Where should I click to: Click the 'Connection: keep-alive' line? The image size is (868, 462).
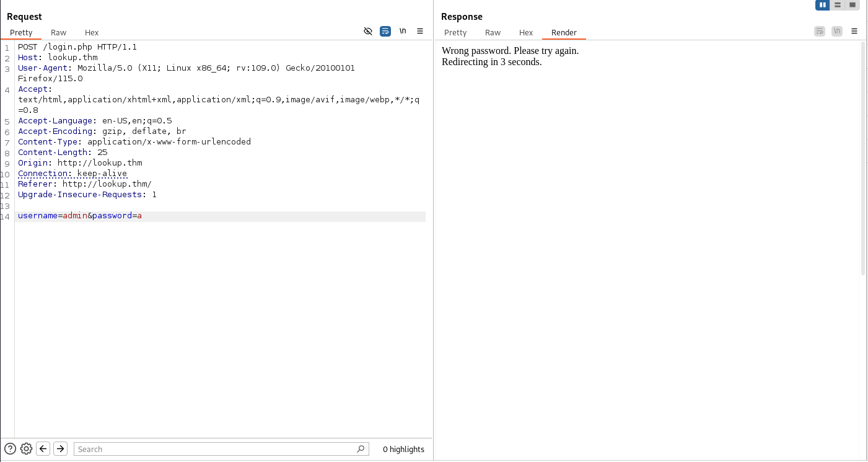(x=72, y=174)
